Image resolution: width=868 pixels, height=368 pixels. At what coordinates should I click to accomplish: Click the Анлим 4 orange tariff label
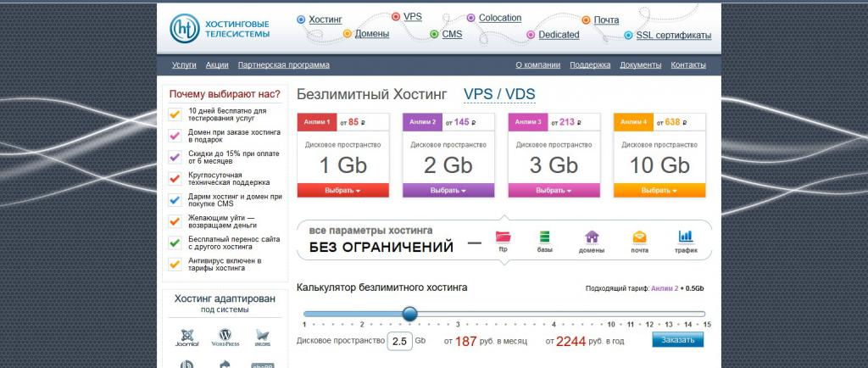633,122
